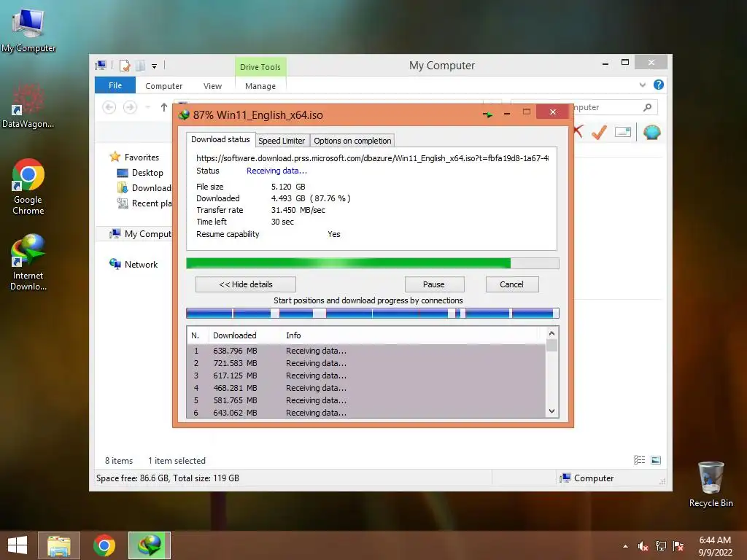This screenshot has width=747, height=560.
Task: Pause the Win11 ISO download
Action: point(434,284)
